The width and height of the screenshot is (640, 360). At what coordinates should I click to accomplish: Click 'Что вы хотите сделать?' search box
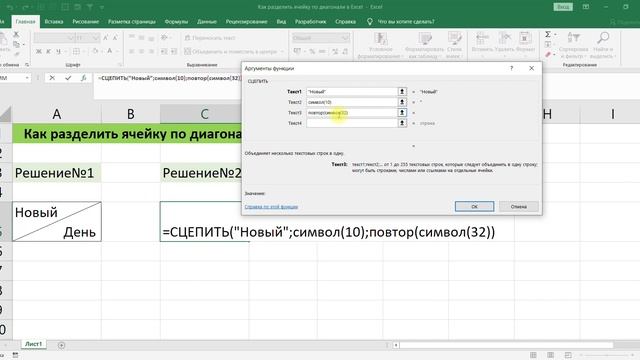[x=406, y=22]
